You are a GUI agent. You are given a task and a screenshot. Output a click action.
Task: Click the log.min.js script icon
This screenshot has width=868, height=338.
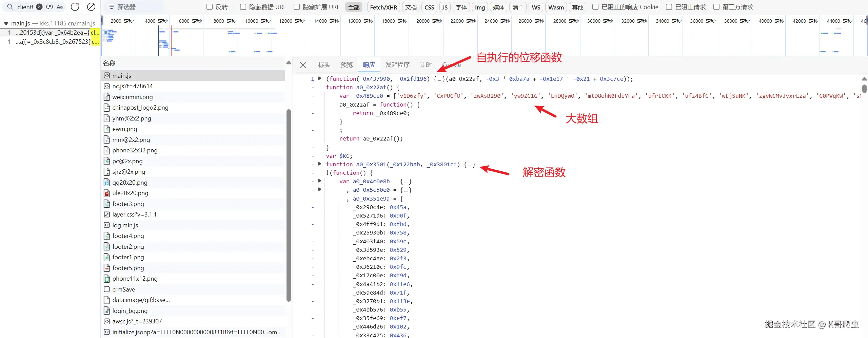coord(106,225)
